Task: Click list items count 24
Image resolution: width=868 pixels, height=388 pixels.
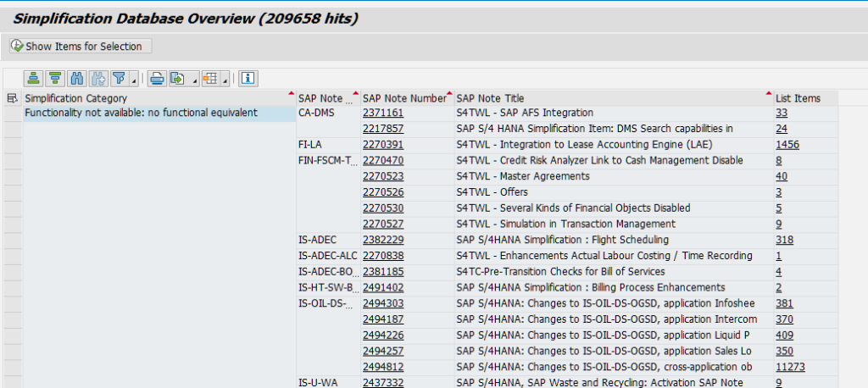Action: [782, 129]
